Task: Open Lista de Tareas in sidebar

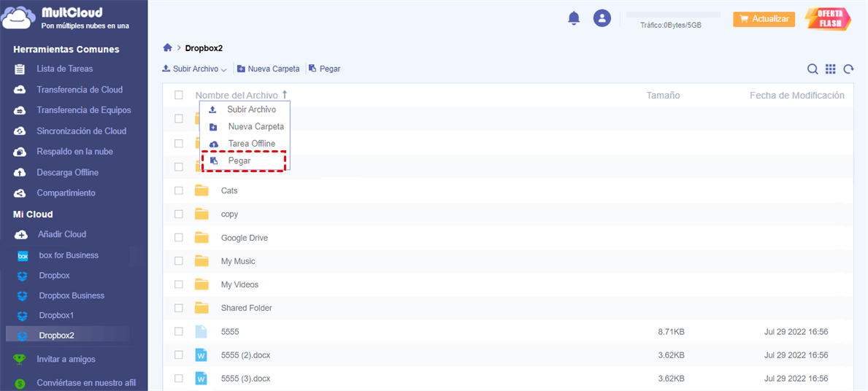Action: (65, 69)
